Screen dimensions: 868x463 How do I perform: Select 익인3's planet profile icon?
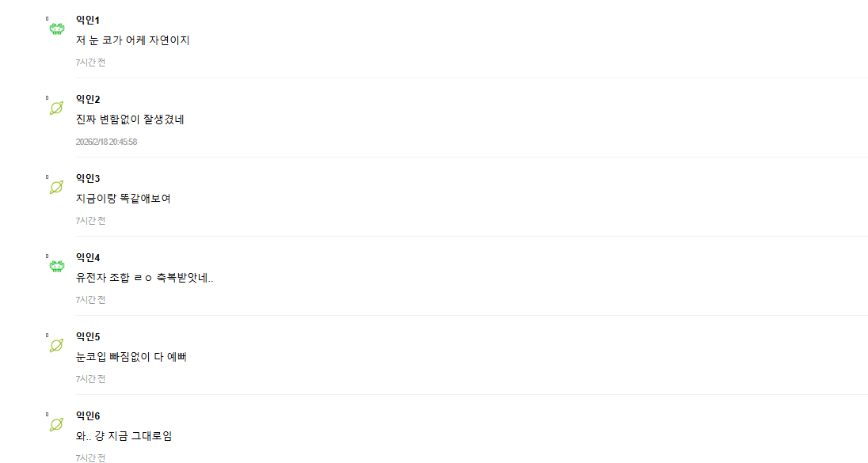(56, 187)
